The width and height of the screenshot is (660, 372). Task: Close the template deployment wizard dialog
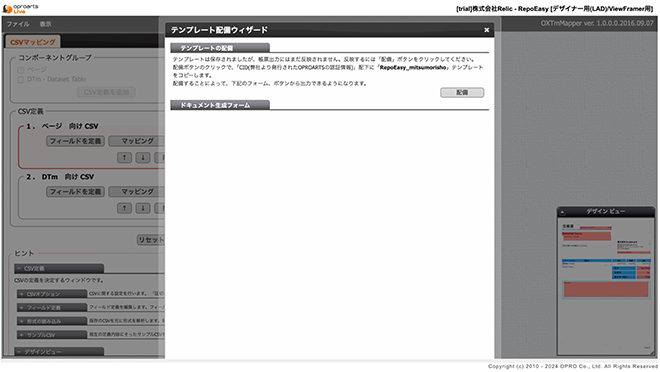point(486,30)
